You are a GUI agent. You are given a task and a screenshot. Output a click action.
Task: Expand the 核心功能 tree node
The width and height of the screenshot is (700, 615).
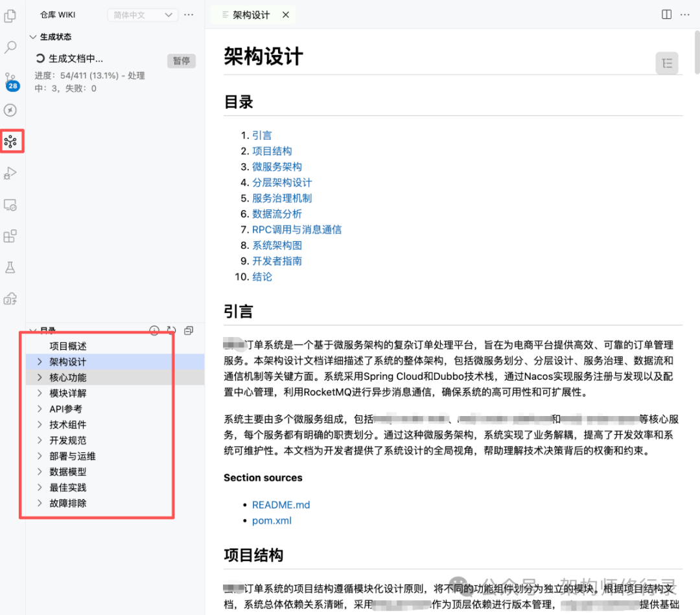tap(40, 377)
